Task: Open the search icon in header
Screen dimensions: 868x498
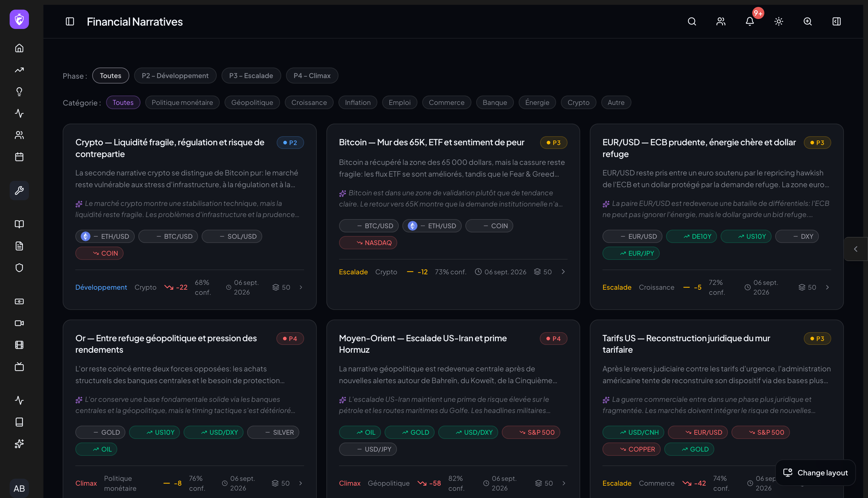Action: [692, 21]
